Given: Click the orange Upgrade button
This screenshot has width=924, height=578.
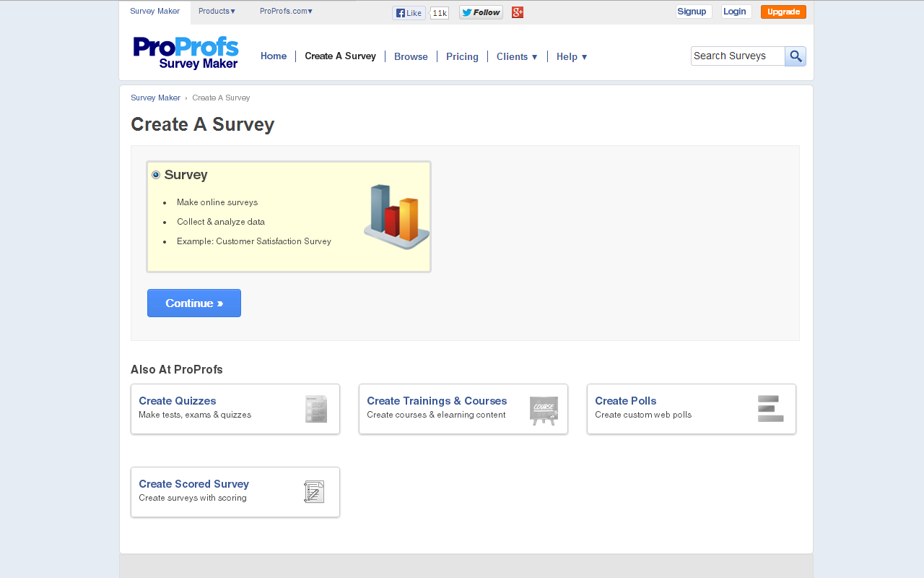Looking at the screenshot, I should pyautogui.click(x=783, y=12).
